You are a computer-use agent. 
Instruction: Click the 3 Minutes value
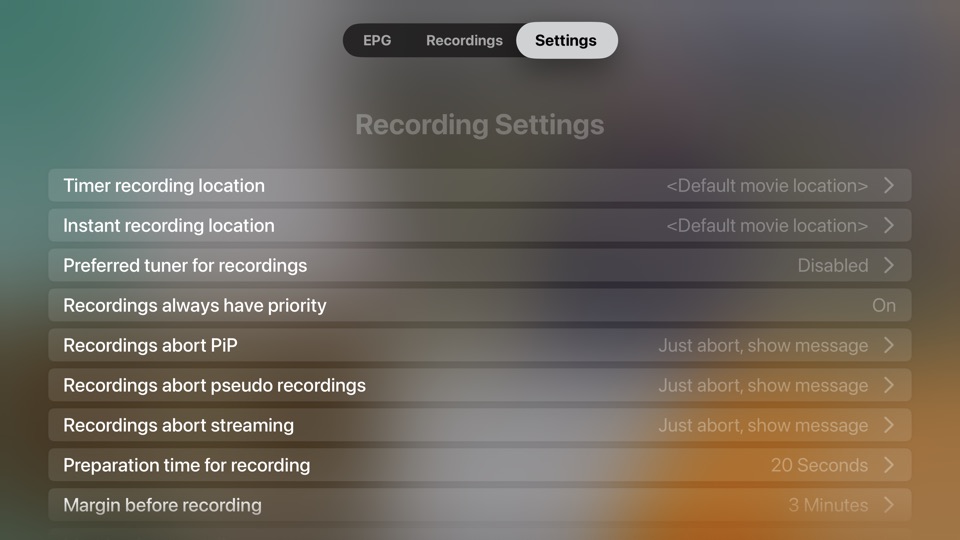click(x=828, y=504)
